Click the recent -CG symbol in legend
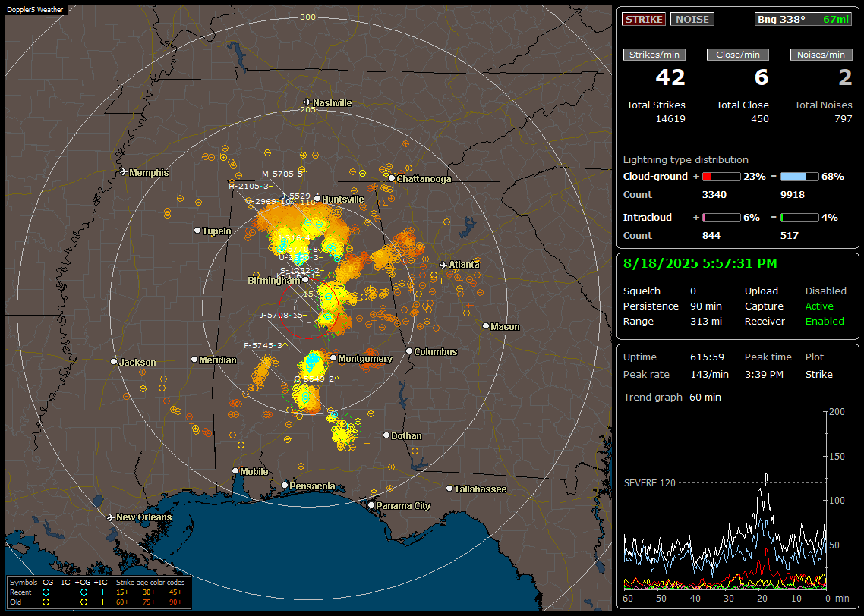The width and height of the screenshot is (864, 616). (46, 592)
